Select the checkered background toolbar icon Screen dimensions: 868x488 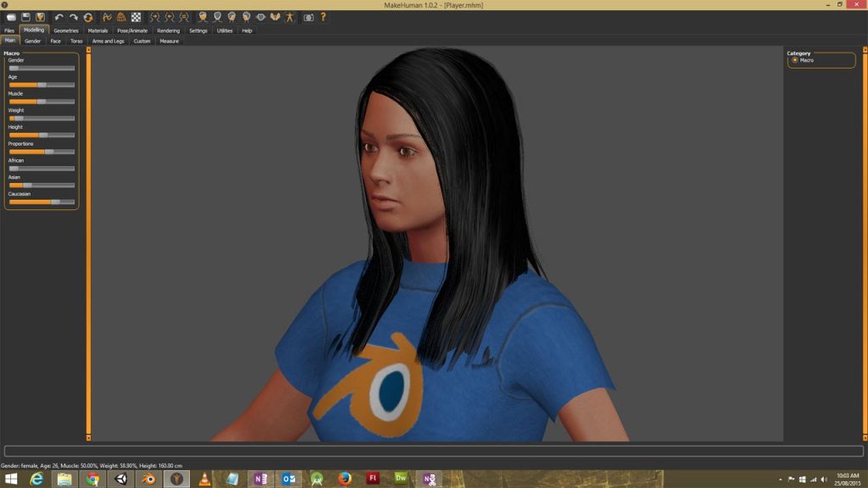[x=136, y=15]
